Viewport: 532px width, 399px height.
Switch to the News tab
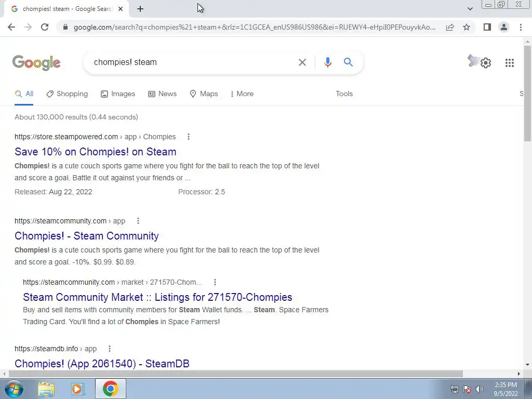click(162, 94)
